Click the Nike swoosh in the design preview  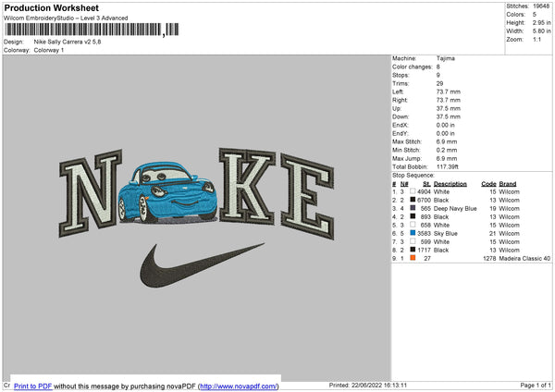(202, 265)
